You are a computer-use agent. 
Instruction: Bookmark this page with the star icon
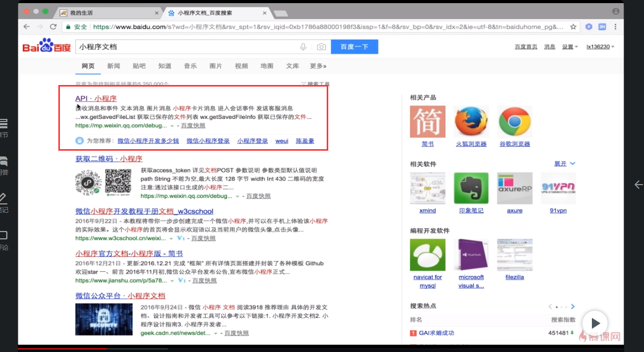click(574, 27)
